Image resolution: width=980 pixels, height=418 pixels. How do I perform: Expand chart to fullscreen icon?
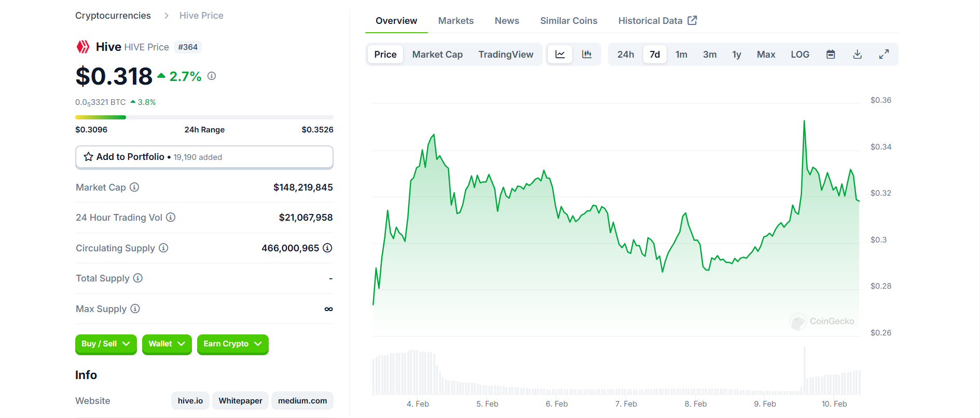tap(884, 55)
